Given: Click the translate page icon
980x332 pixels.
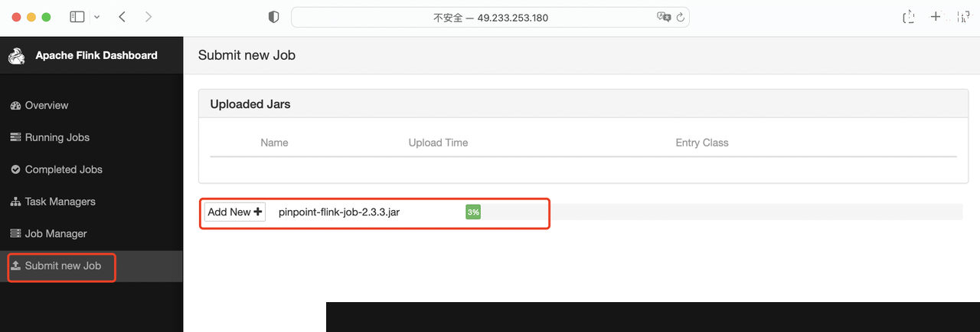Looking at the screenshot, I should pyautogui.click(x=663, y=17).
